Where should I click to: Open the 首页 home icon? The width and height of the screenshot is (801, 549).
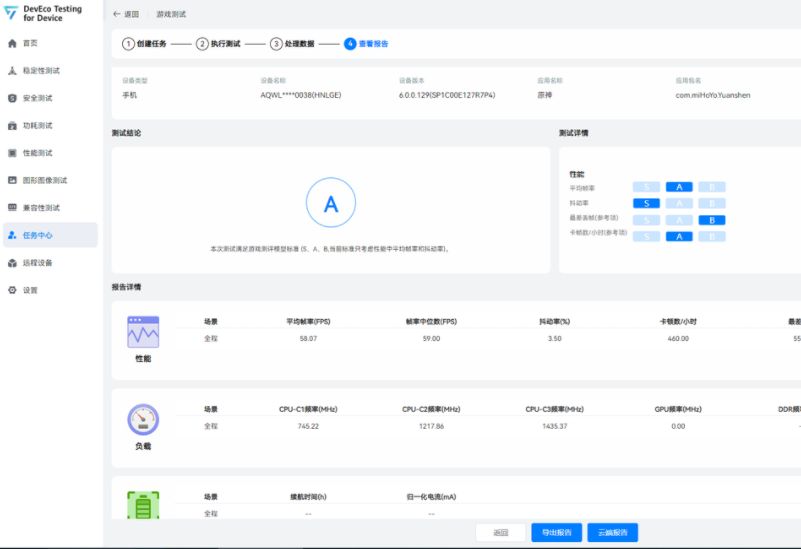[x=12, y=43]
